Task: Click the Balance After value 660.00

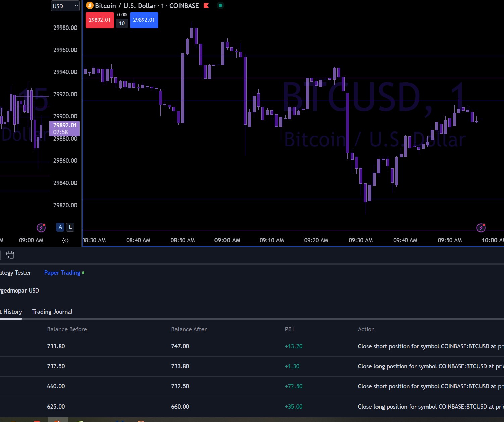Action: coord(180,407)
